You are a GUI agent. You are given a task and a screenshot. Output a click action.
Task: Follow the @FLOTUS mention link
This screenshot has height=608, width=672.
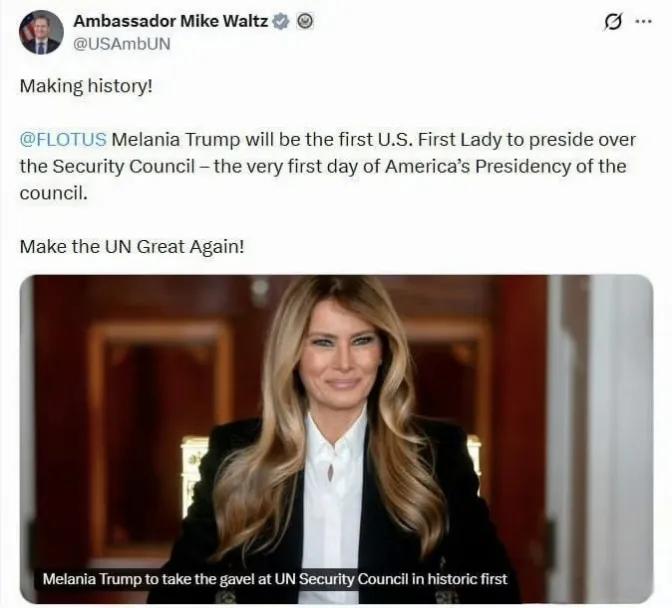63,140
